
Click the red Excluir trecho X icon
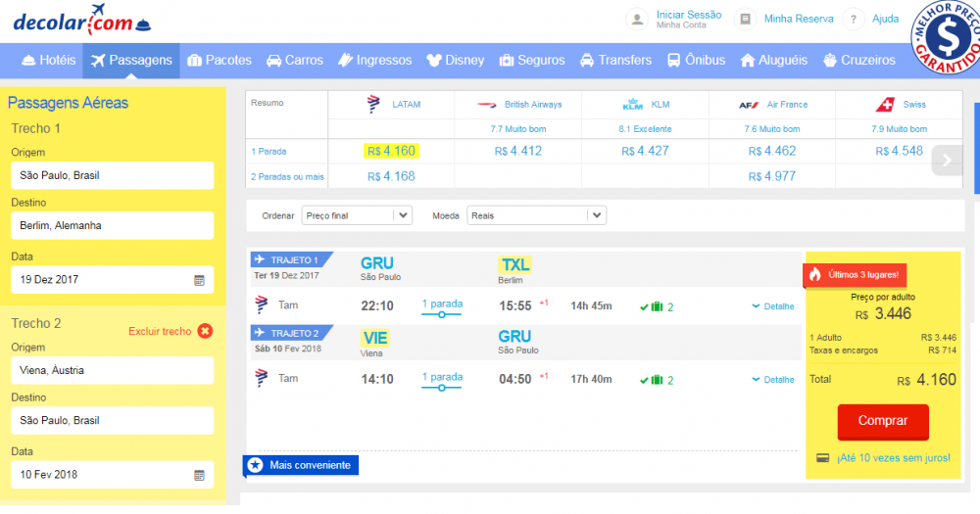click(x=205, y=331)
